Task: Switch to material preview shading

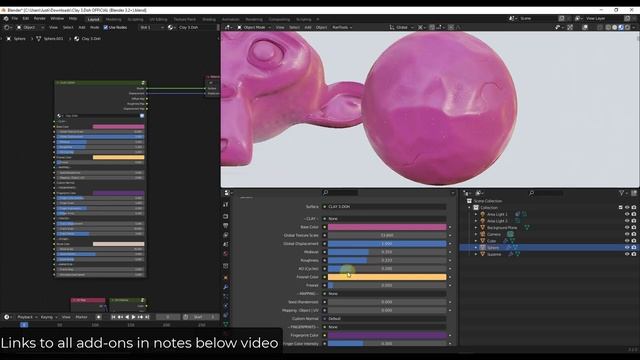Action: [x=621, y=27]
